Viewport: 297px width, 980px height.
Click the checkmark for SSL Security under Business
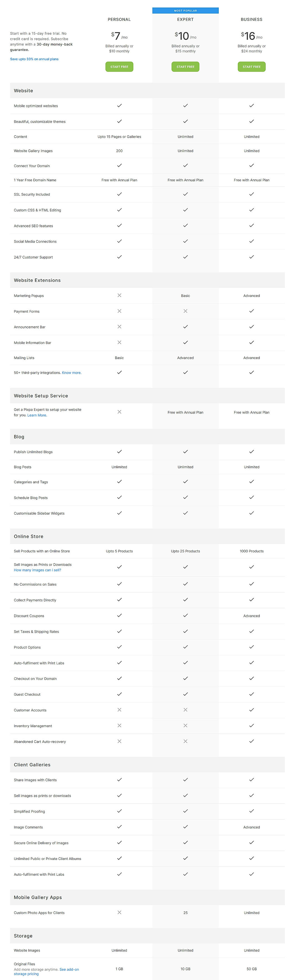251,194
